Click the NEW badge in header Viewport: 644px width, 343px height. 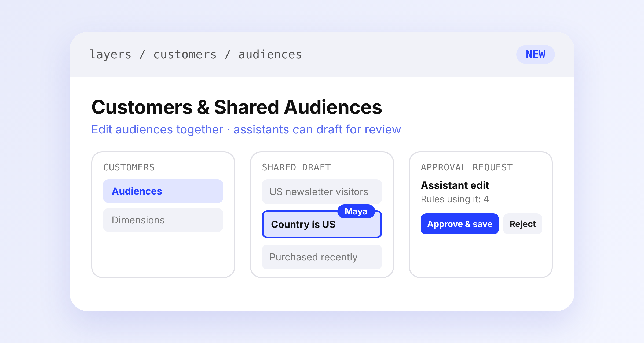[535, 54]
